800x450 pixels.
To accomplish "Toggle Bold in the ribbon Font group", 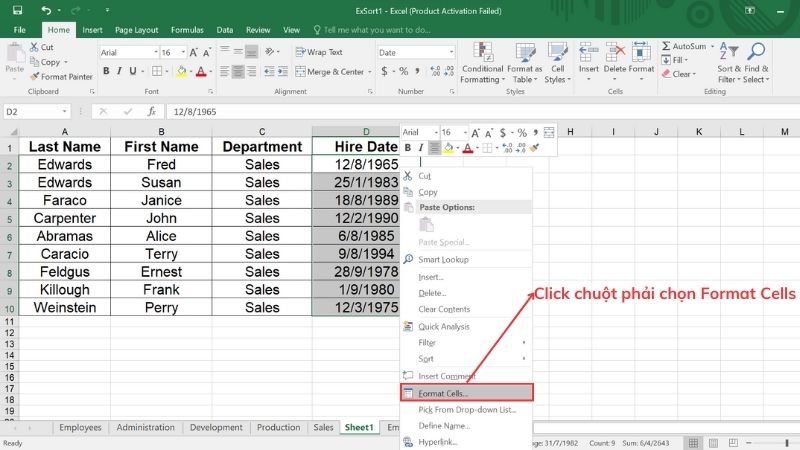I will point(106,71).
